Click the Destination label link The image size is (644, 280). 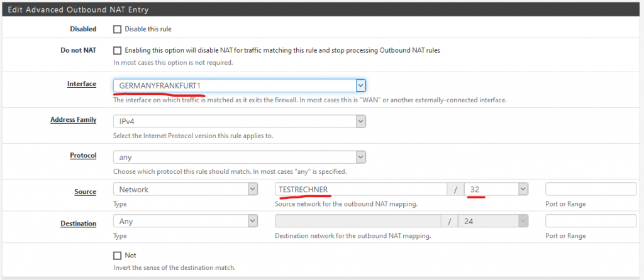coord(79,223)
